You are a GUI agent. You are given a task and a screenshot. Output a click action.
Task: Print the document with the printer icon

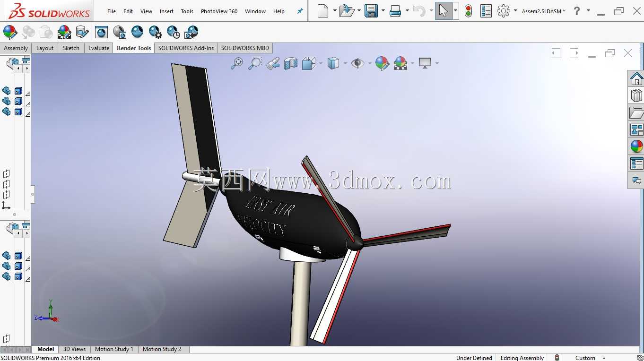tap(395, 11)
